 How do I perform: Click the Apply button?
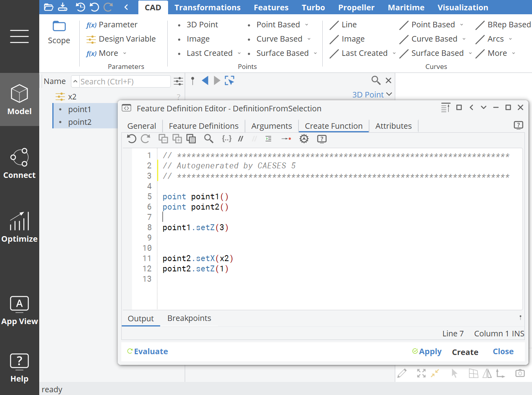(x=427, y=351)
